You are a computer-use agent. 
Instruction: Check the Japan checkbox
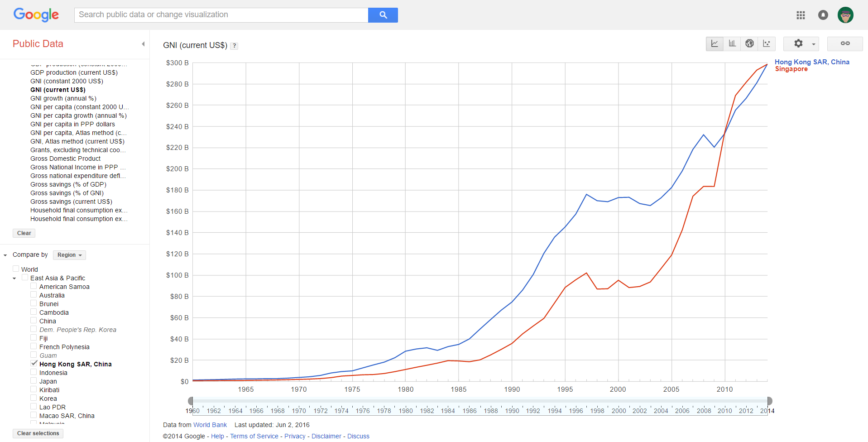34,381
